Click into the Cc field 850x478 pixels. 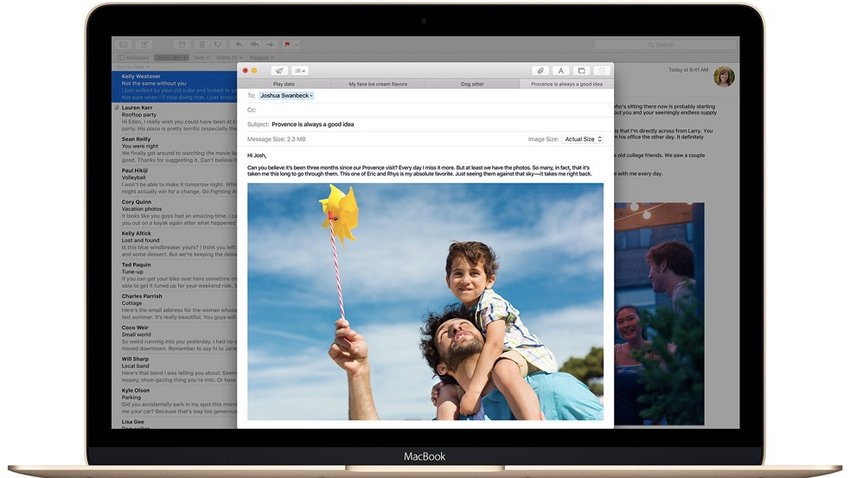pyautogui.click(x=428, y=110)
